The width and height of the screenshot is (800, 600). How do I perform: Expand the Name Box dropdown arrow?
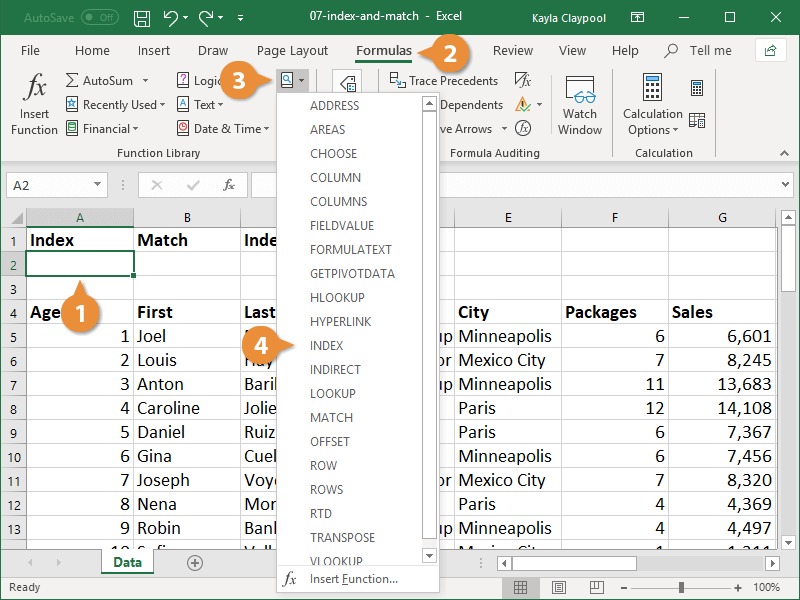click(97, 185)
